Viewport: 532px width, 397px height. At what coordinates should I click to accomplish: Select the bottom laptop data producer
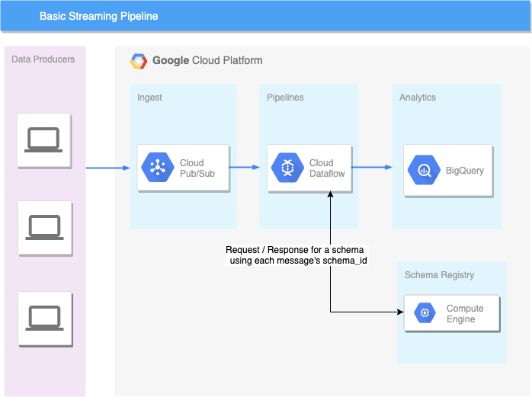45,319
